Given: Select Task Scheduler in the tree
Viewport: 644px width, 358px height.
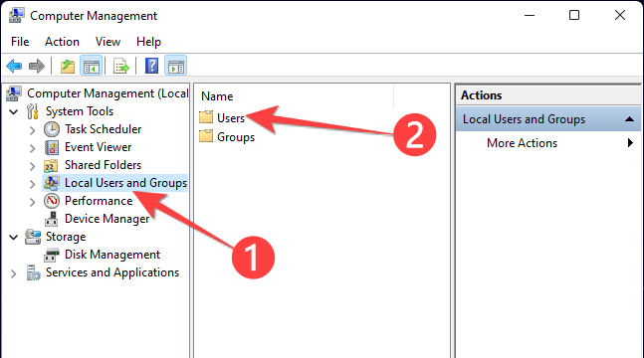Looking at the screenshot, I should tap(104, 129).
